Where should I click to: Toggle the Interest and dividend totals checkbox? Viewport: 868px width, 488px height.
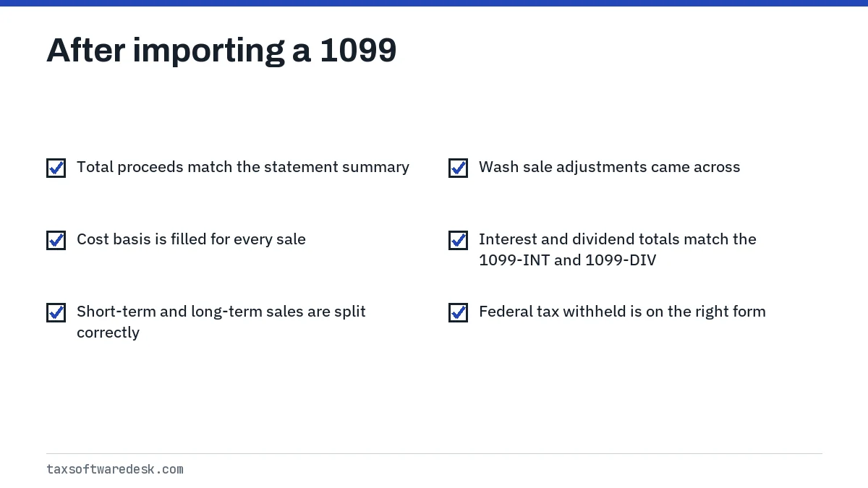tap(458, 240)
